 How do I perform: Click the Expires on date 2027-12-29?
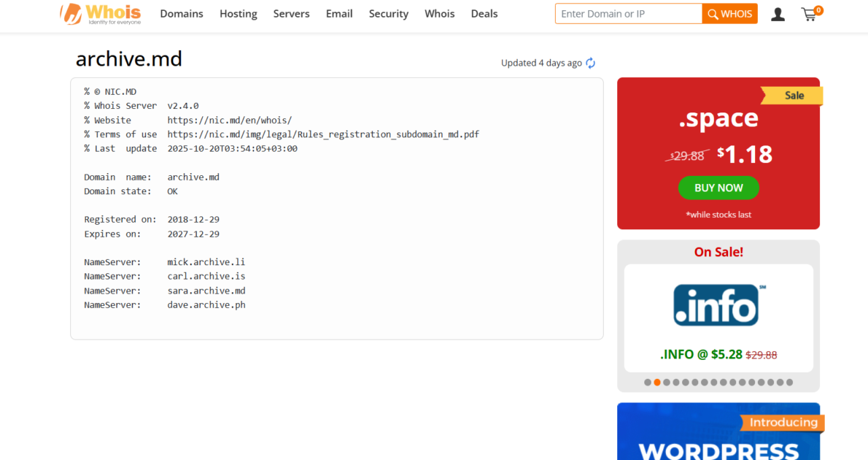[193, 234]
